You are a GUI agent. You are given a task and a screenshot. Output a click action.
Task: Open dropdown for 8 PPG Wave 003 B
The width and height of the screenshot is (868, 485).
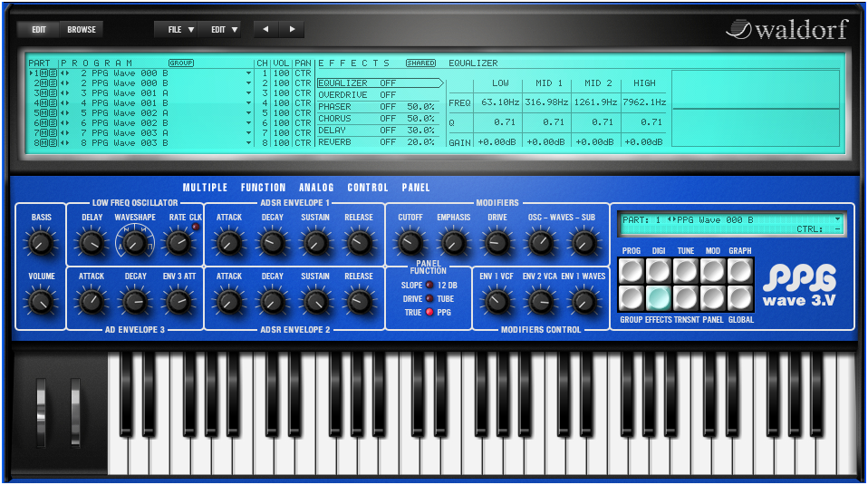(248, 143)
